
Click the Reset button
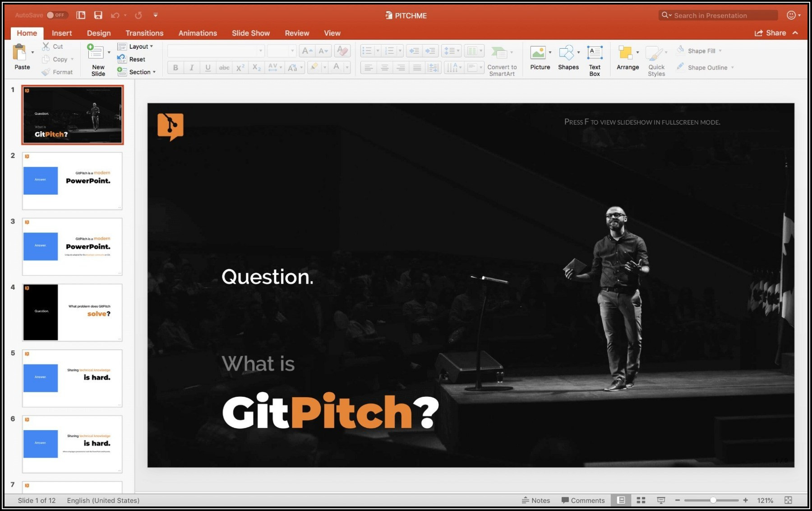131,59
